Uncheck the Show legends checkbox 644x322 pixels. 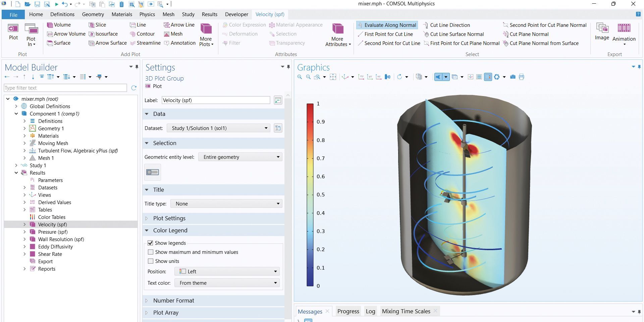(151, 243)
